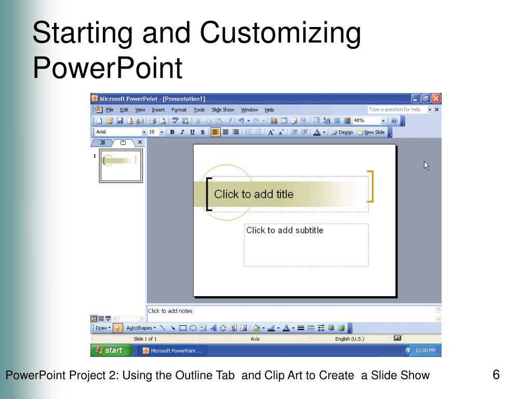
Task: Click the Increase Font Size icon
Action: tap(271, 132)
